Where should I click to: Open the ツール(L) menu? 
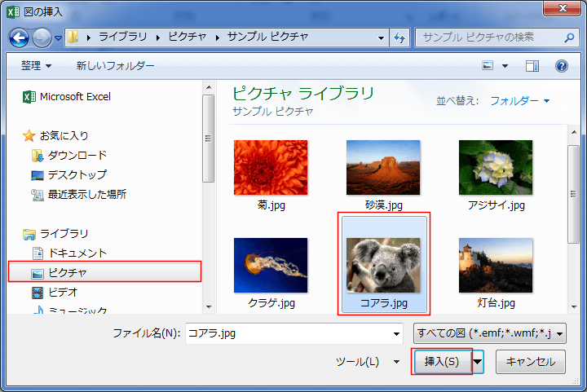pos(367,362)
